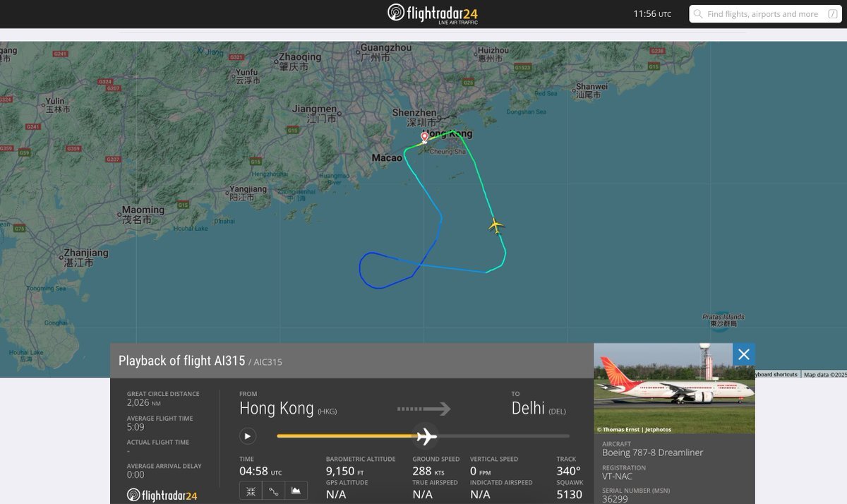Click the airplane slider handle on playback timeline
Screen dimensions: 847x504
[426, 436]
